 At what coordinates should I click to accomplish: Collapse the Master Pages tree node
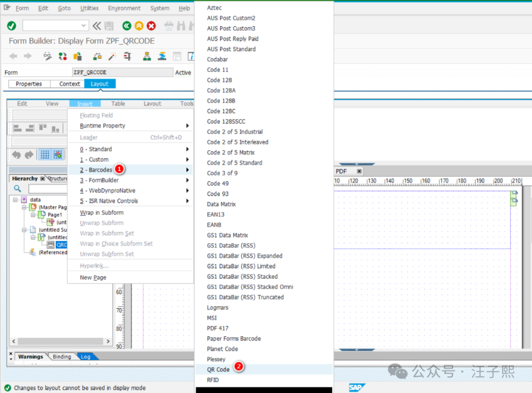click(x=24, y=207)
